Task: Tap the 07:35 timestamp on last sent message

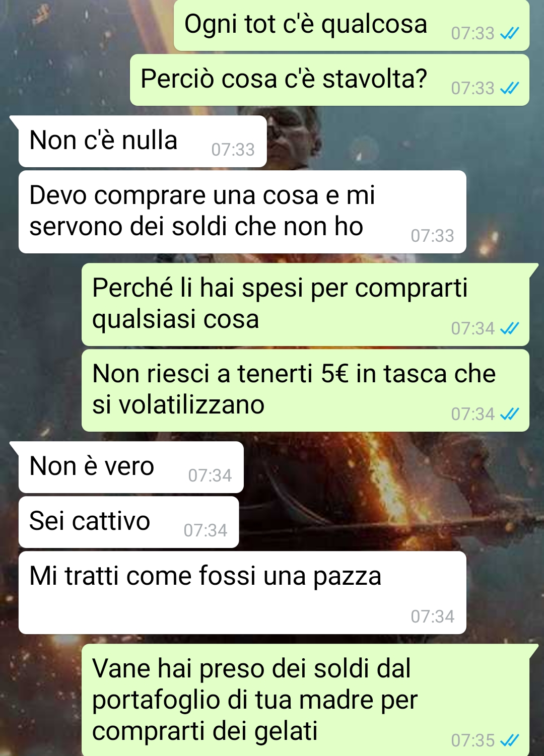Action: [473, 741]
